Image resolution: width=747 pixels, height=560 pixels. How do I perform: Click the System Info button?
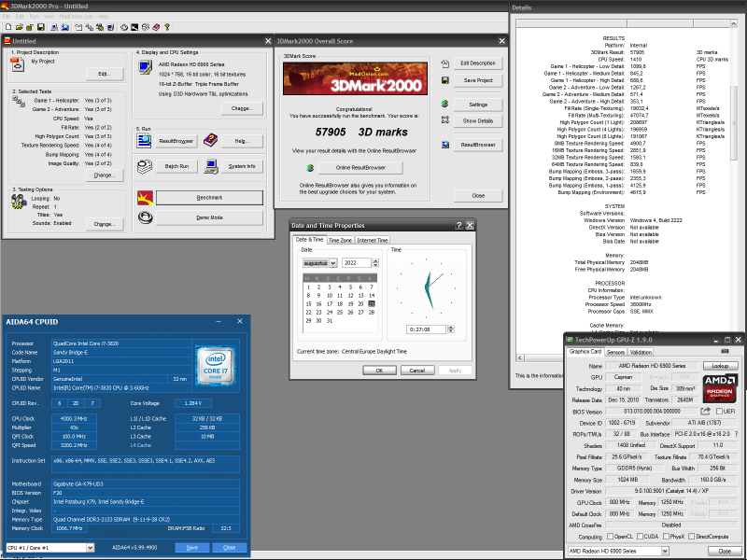[242, 166]
